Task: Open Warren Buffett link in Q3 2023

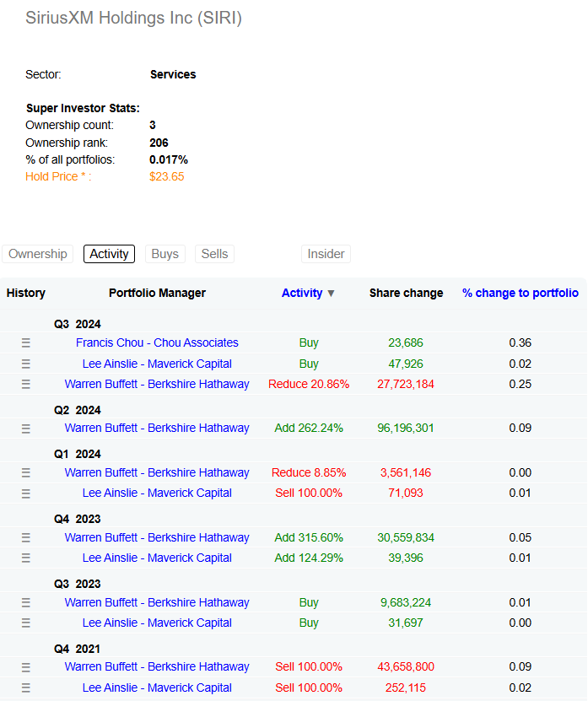Action: coord(157,602)
